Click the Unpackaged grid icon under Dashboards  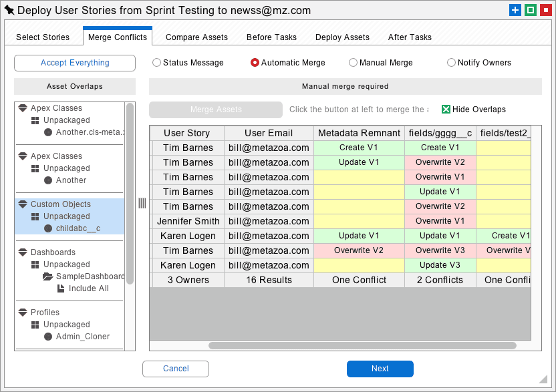pos(35,264)
